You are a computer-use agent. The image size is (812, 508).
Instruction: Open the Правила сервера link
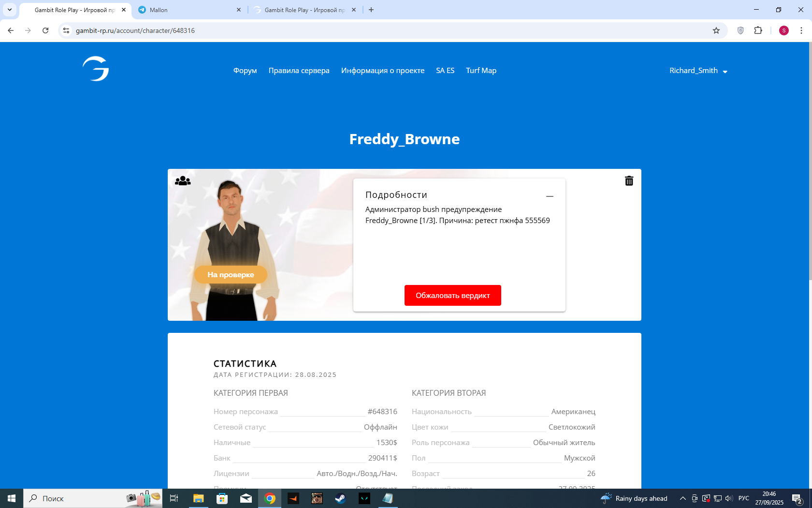tap(299, 71)
